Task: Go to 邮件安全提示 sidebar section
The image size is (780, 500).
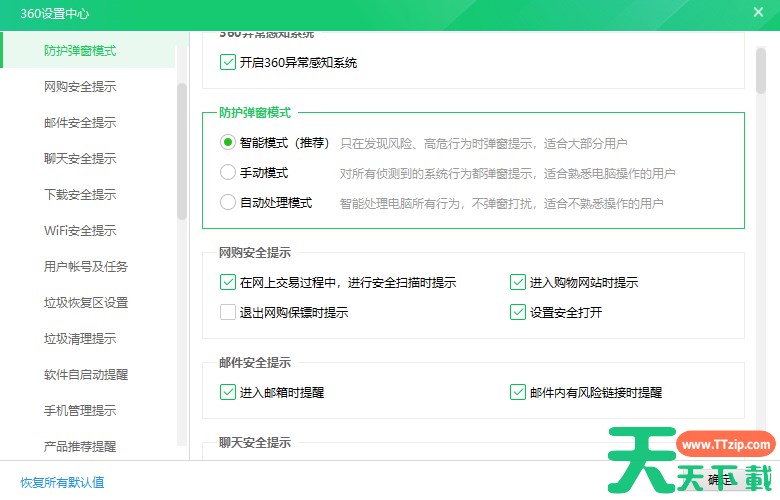Action: pos(80,123)
